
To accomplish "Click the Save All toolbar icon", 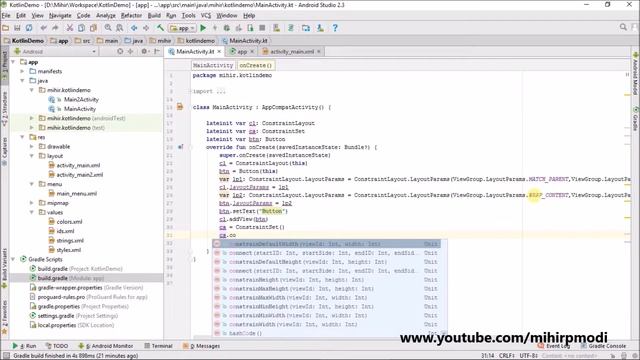I will tap(17, 28).
